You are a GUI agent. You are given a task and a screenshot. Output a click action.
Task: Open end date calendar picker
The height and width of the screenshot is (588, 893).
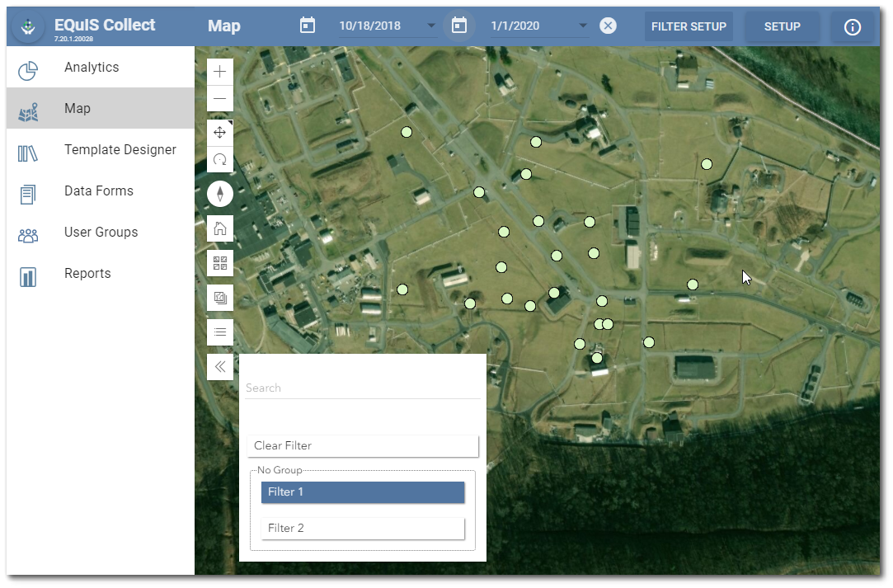[459, 26]
